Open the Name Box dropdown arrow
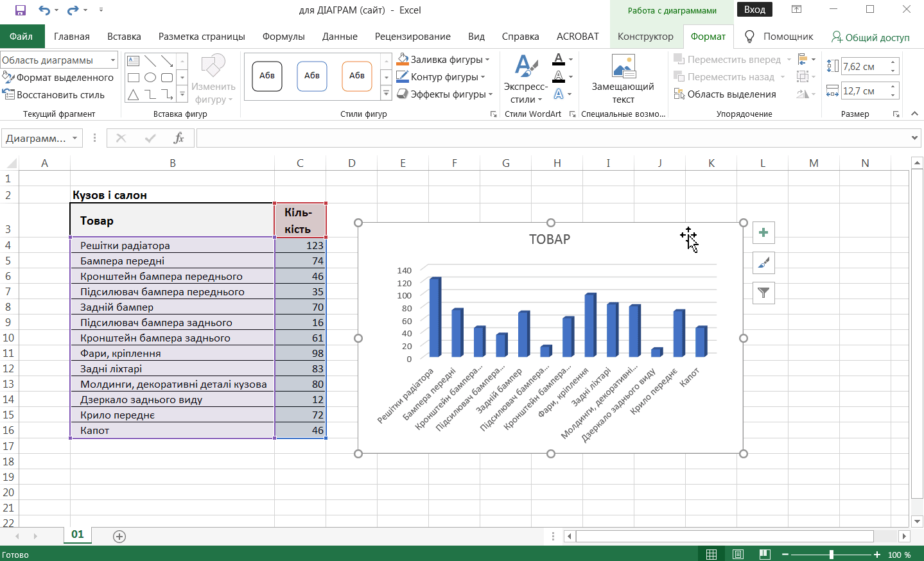 75,138
